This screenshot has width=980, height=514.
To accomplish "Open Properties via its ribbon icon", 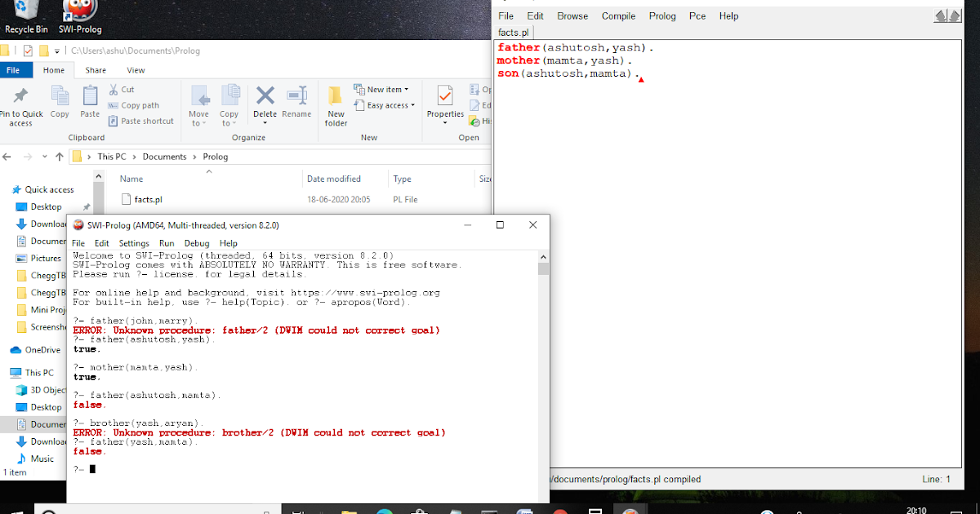I will tap(444, 103).
